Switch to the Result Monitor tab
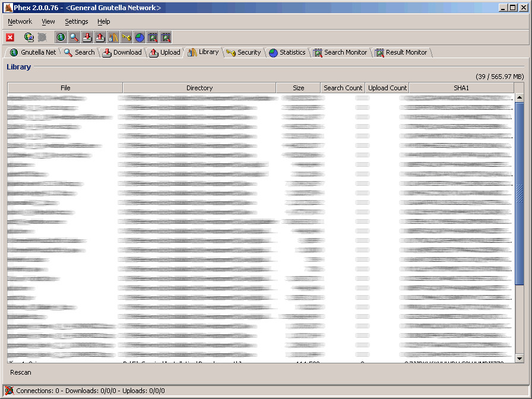The width and height of the screenshot is (532, 399). click(x=401, y=52)
